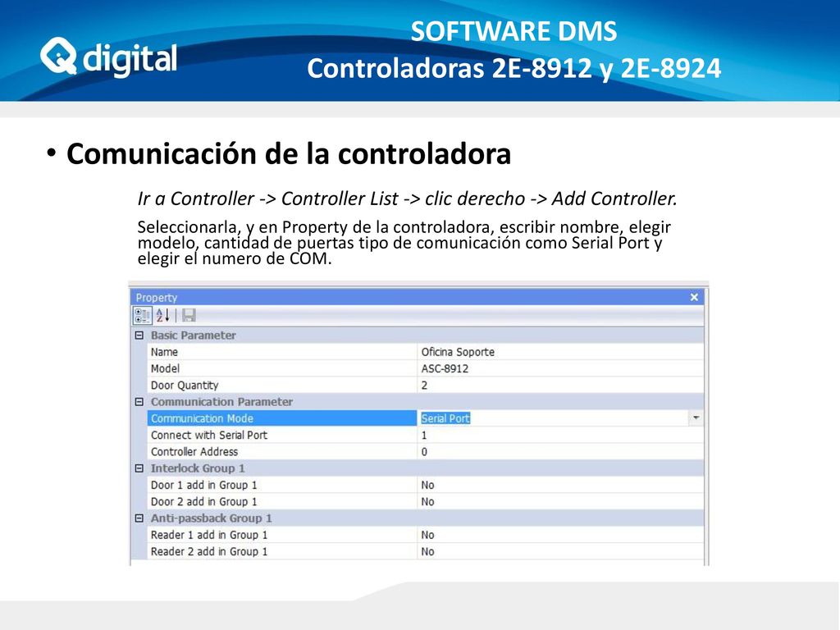Close the Property panel with X
The width and height of the screenshot is (840, 630).
pyautogui.click(x=694, y=297)
